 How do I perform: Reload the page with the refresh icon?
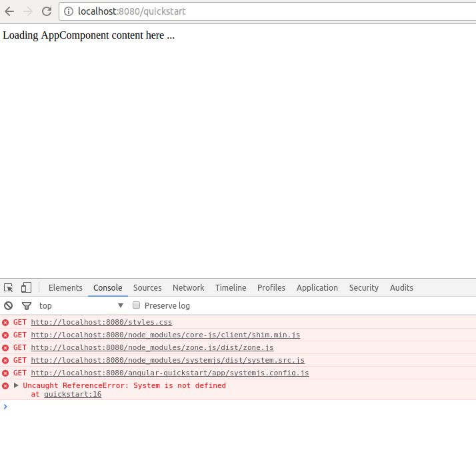pyautogui.click(x=47, y=11)
